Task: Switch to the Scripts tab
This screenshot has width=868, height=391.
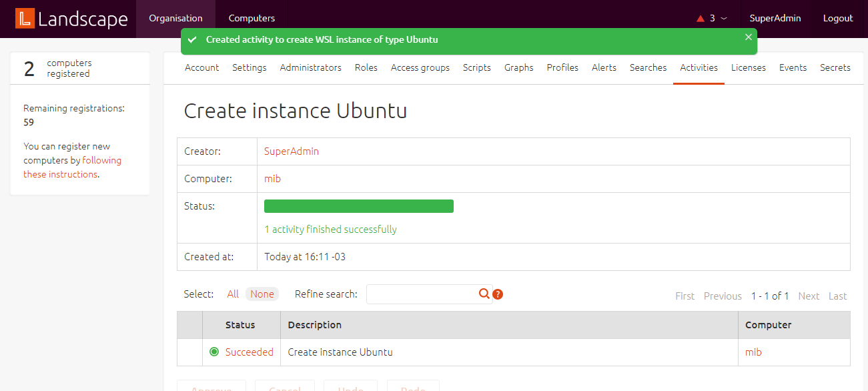Action: [477, 67]
